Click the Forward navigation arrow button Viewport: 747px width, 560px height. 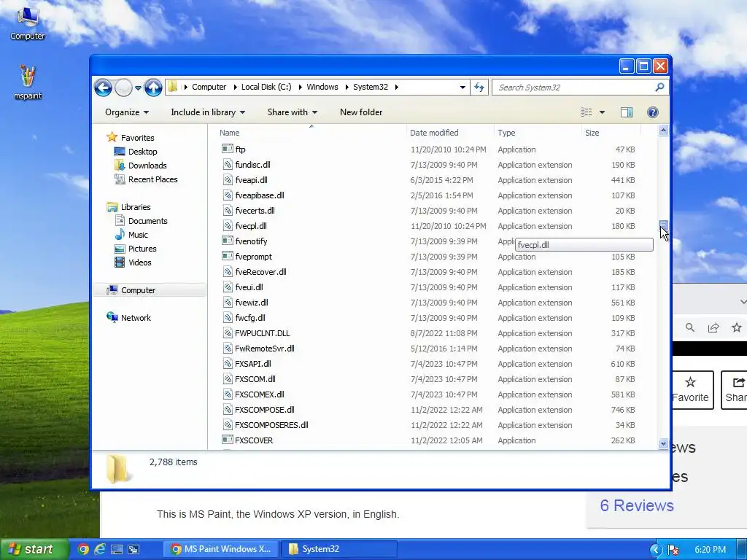[123, 87]
